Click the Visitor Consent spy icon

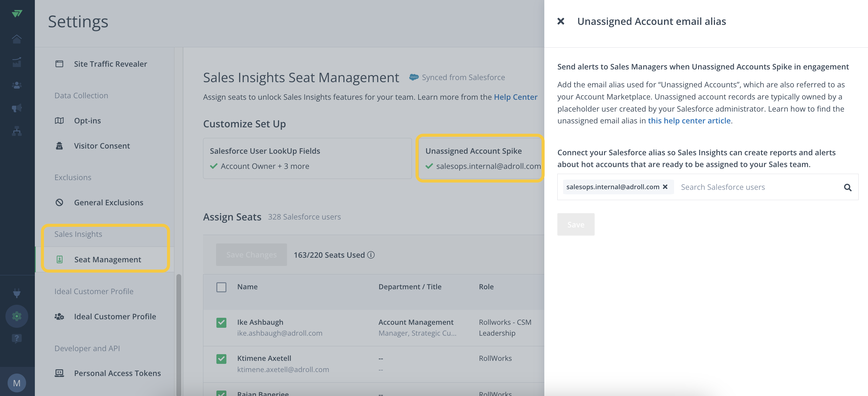point(59,146)
